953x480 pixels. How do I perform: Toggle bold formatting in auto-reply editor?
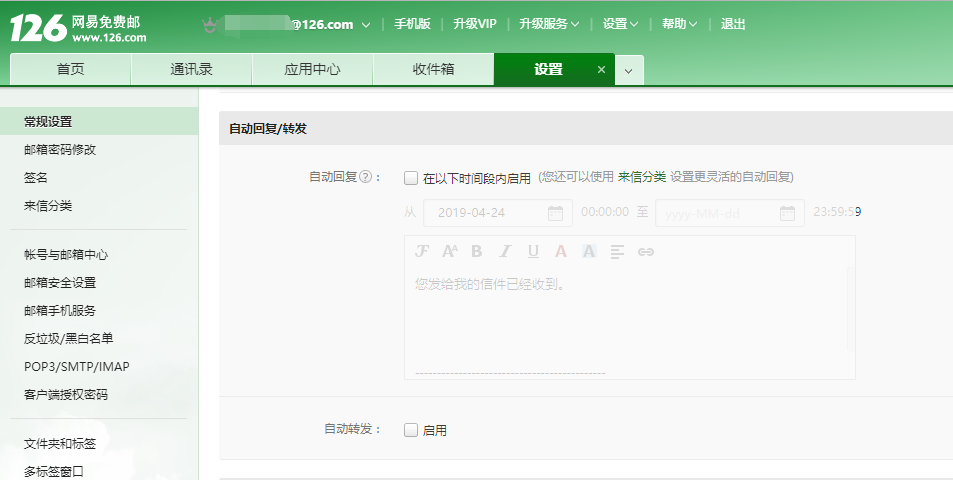click(x=477, y=252)
